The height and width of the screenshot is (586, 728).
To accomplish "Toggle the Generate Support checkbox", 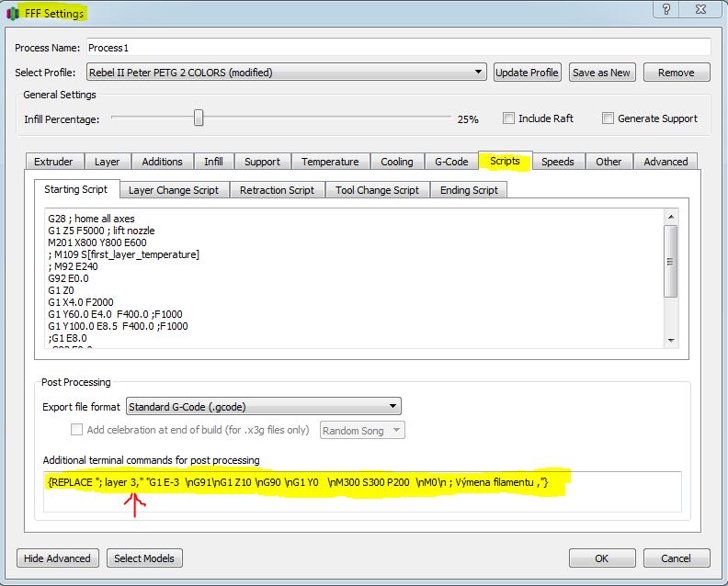I will pyautogui.click(x=608, y=118).
